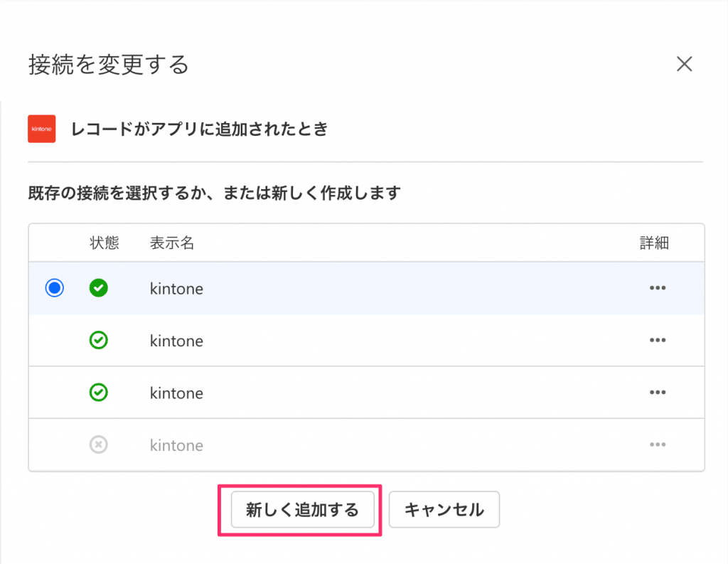This screenshot has height=564, width=728.
Task: Select the disabled kintone connection name
Action: tap(176, 445)
